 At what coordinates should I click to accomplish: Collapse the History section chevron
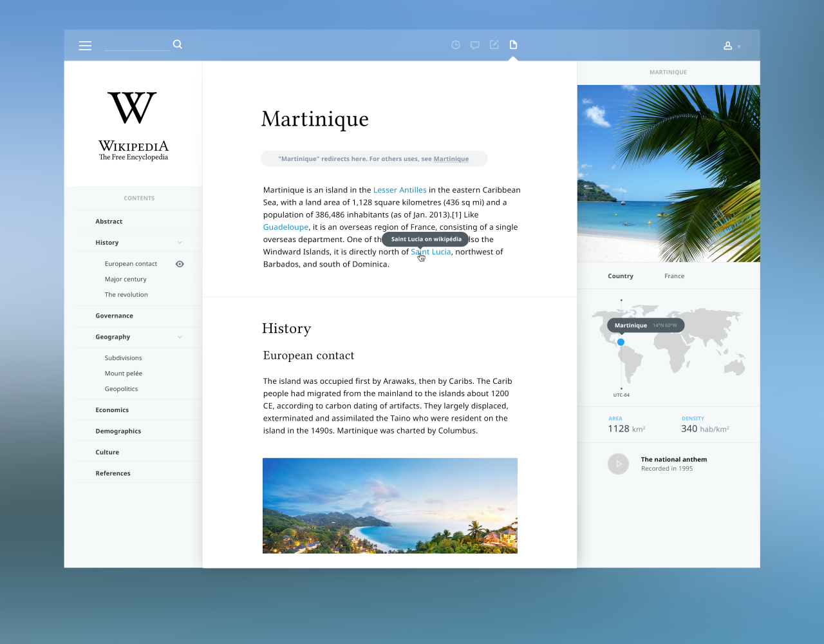tap(180, 243)
